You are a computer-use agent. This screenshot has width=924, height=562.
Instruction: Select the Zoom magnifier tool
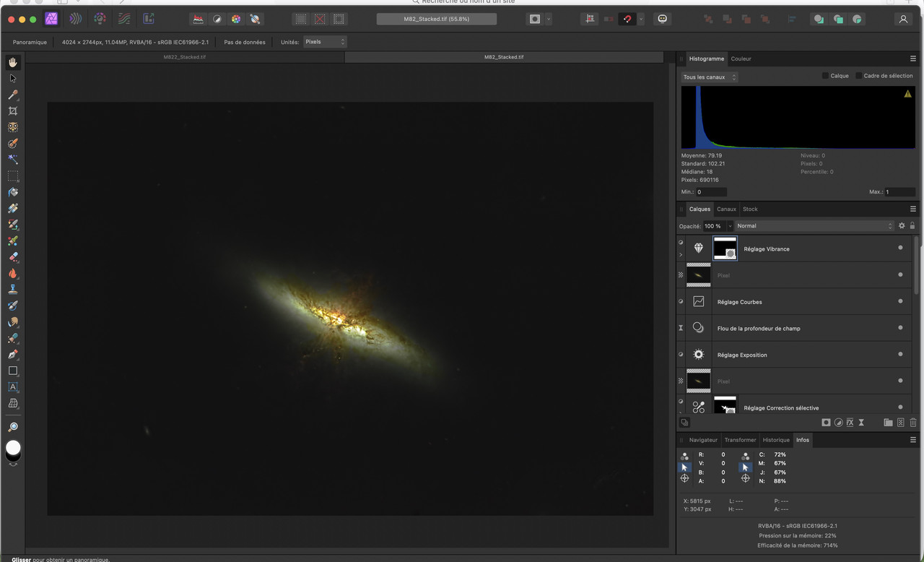13,427
